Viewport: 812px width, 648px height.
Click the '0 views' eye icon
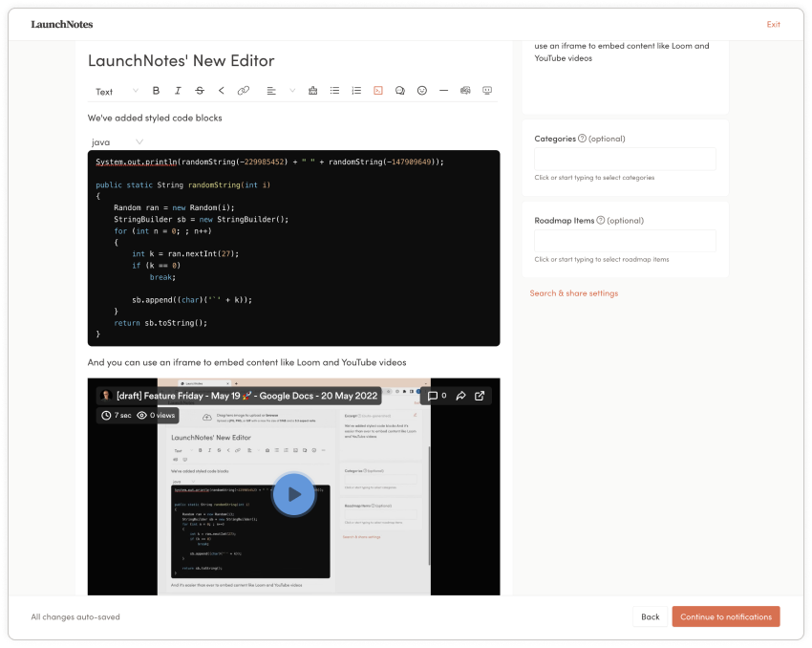click(141, 416)
